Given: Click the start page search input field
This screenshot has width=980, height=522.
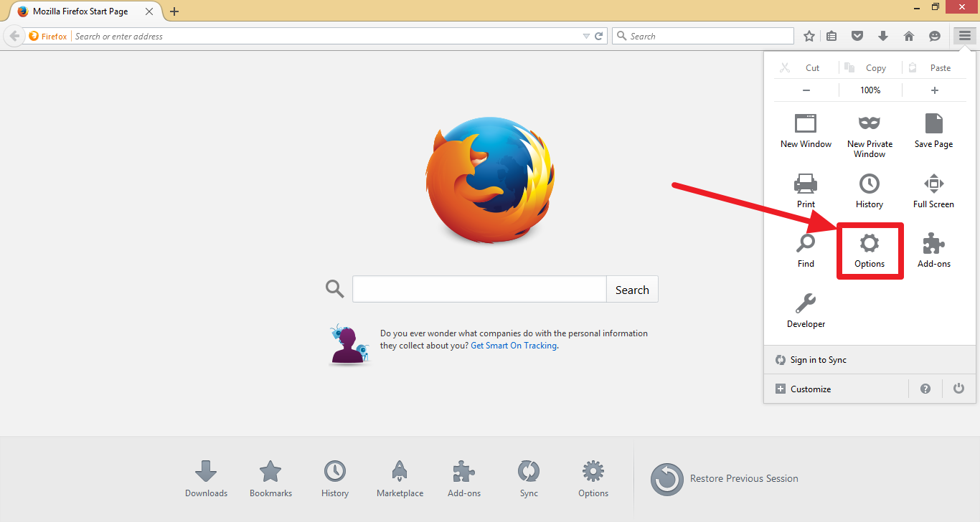Looking at the screenshot, I should [479, 290].
